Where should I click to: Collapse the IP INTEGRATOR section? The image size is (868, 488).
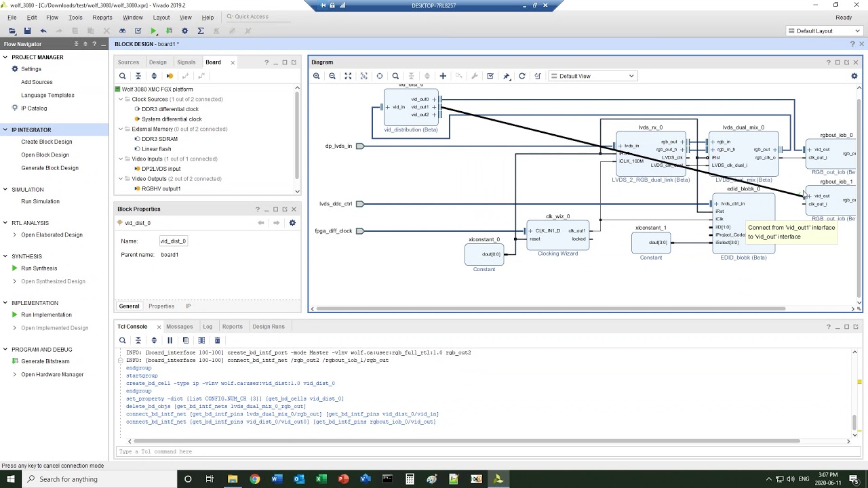click(x=6, y=130)
